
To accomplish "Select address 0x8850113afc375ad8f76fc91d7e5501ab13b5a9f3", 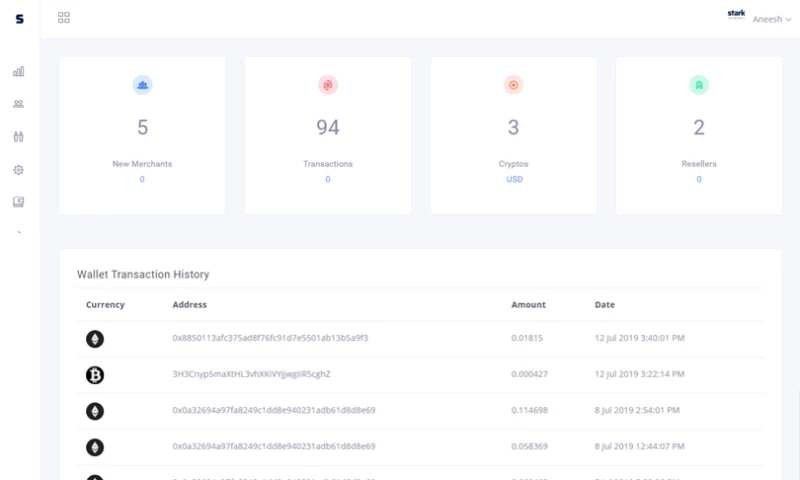I will click(x=270, y=338).
